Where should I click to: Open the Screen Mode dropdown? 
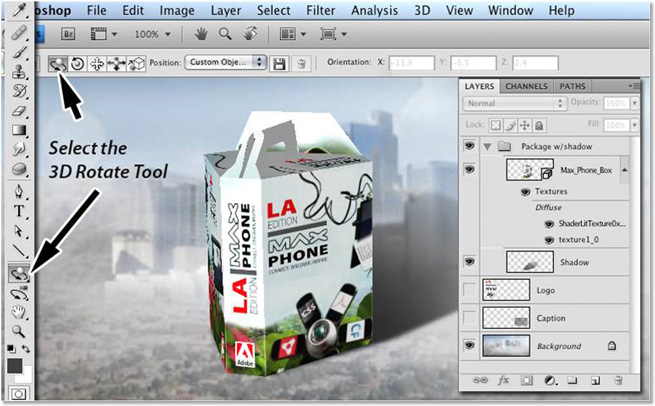(333, 34)
